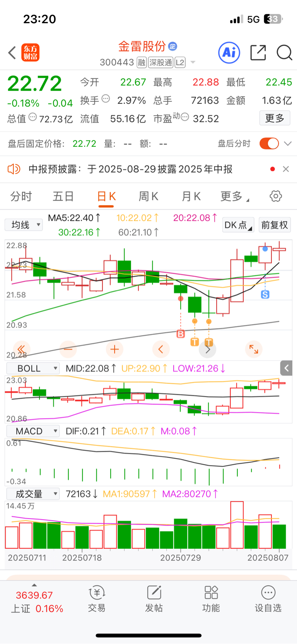Tap the back arrow at top left
The image size is (297, 644).
pos(12,53)
